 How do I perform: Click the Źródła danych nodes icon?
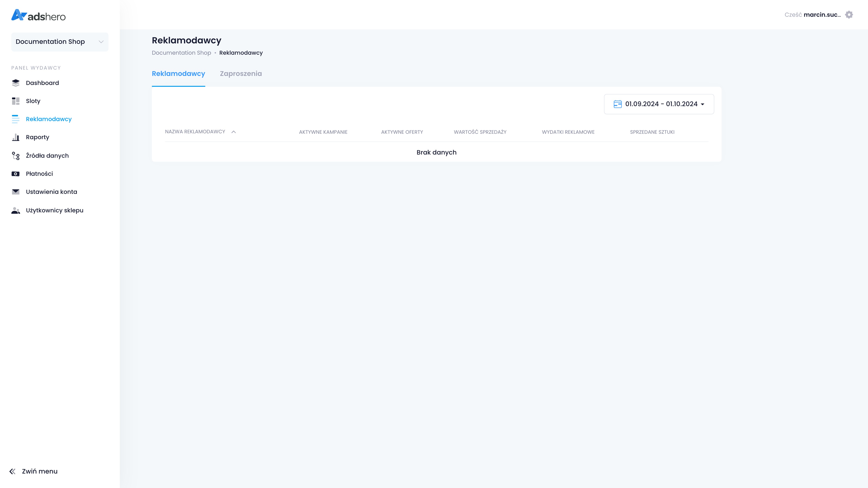pyautogui.click(x=16, y=156)
